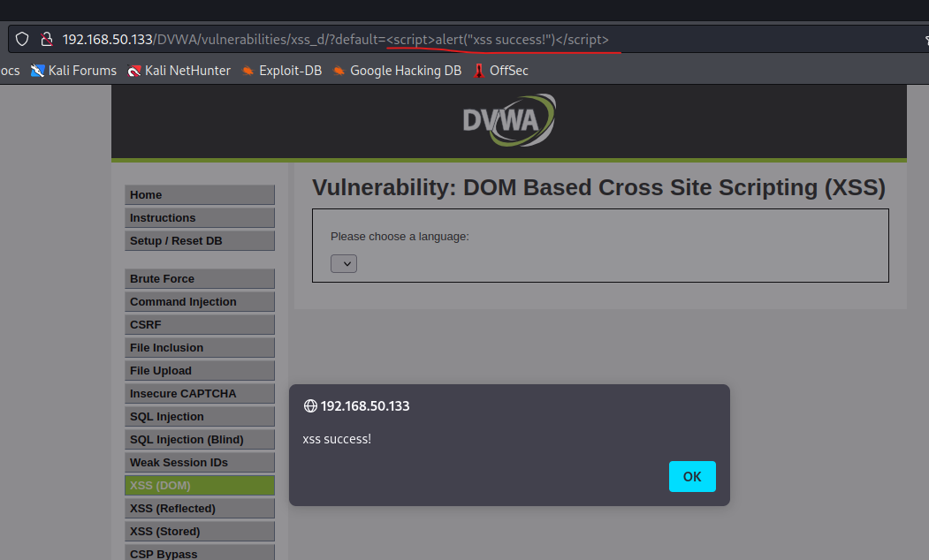
Task: Click the 'Please choose a language:' label
Action: pos(400,236)
